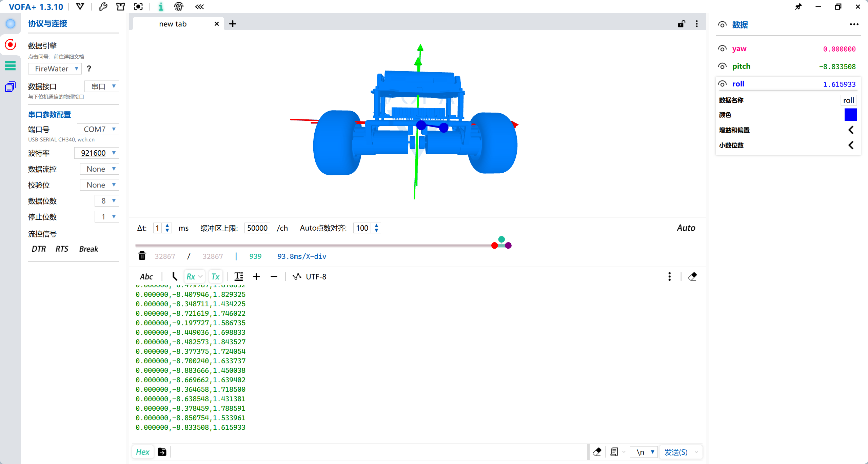
Task: Toggle the RTS flow control signal
Action: (x=62, y=249)
